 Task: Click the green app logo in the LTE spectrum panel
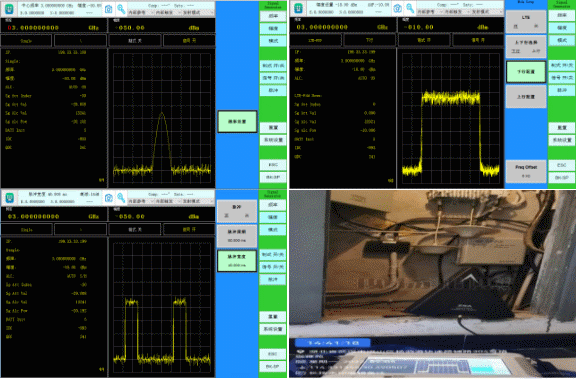pos(298,8)
